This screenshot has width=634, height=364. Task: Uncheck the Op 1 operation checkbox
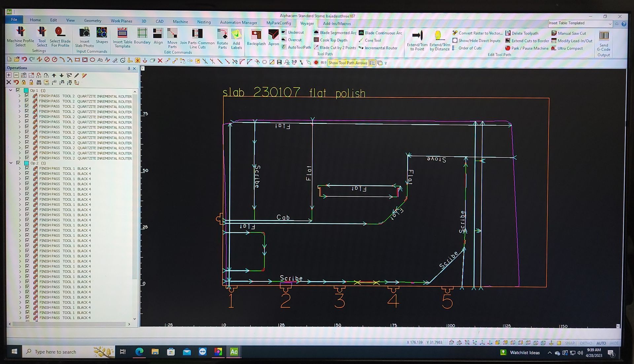[x=18, y=89]
